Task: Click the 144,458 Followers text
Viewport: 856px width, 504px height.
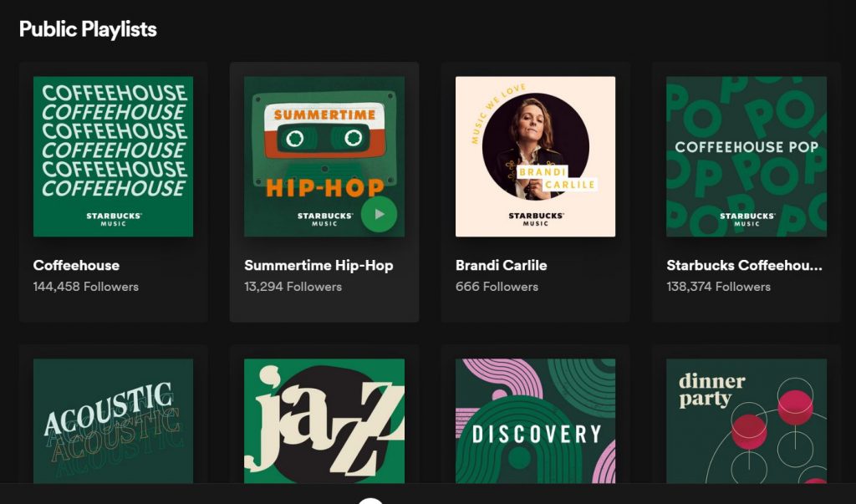Action: coord(86,287)
